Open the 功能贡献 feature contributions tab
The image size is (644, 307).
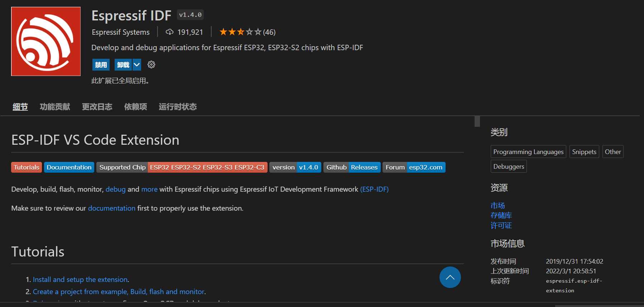55,107
